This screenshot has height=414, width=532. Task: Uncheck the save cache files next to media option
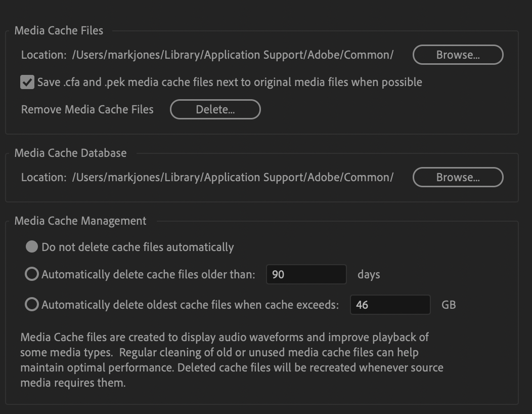click(28, 82)
